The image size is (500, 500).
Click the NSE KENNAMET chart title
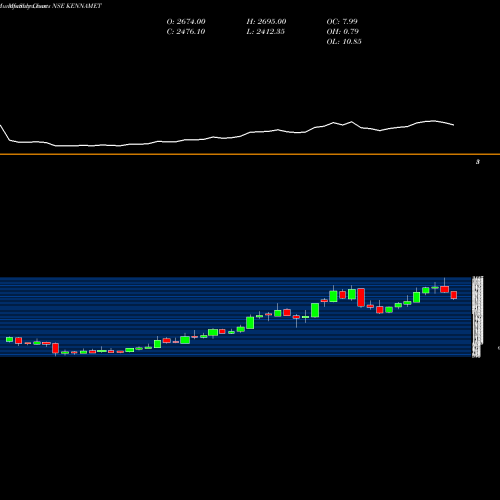tap(77, 6)
